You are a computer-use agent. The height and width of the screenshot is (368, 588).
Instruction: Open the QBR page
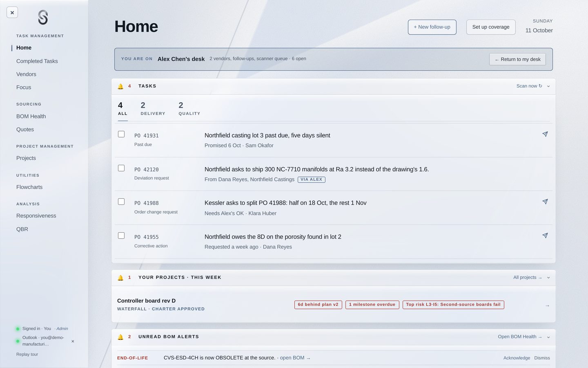tap(22, 229)
